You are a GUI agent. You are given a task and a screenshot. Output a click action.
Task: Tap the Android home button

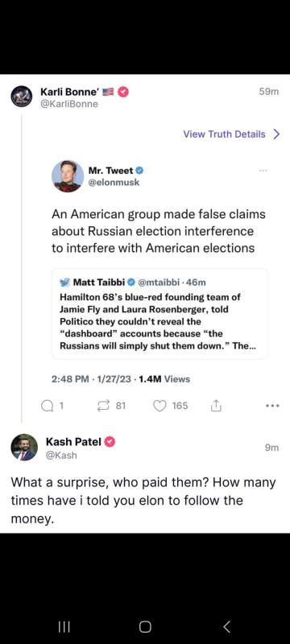[x=145, y=626]
